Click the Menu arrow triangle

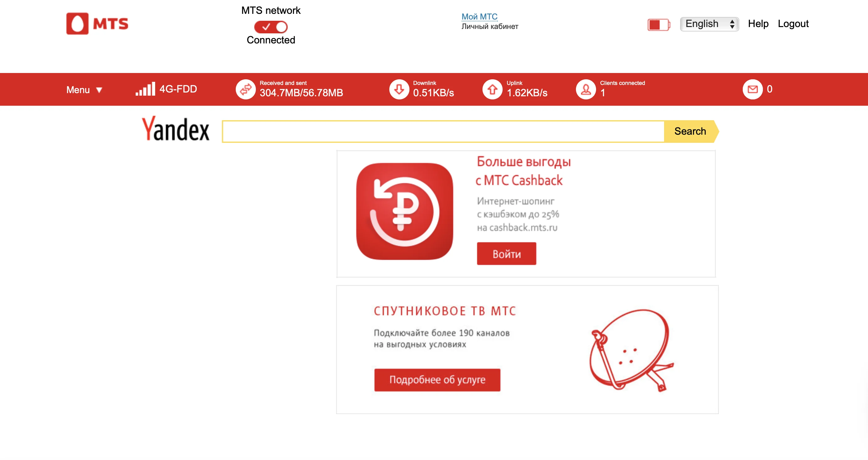click(x=99, y=90)
